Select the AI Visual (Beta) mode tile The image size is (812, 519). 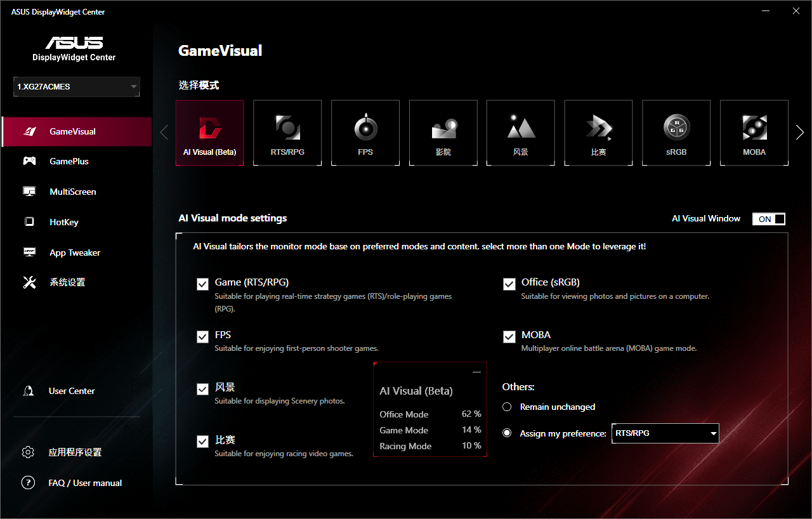point(209,133)
